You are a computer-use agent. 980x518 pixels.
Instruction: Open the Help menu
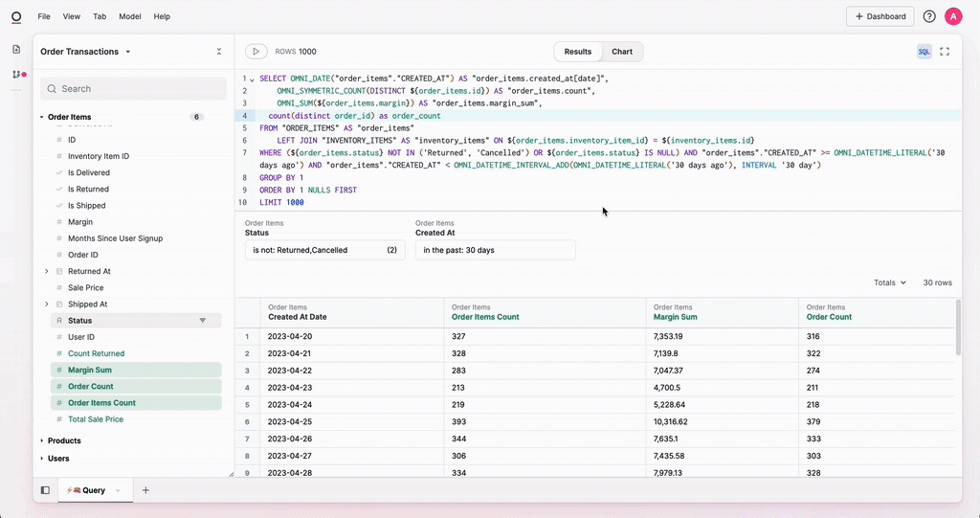click(x=162, y=16)
